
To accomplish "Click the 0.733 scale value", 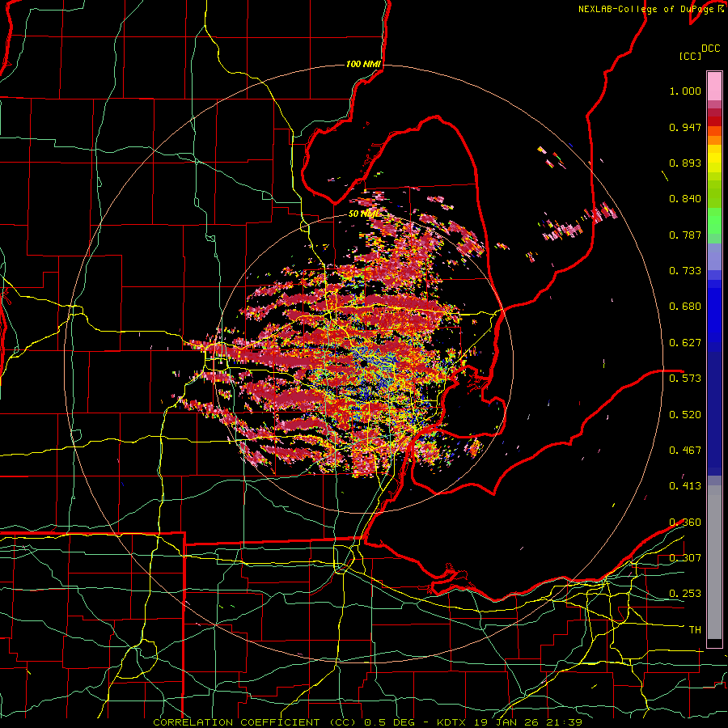I will point(685,271).
